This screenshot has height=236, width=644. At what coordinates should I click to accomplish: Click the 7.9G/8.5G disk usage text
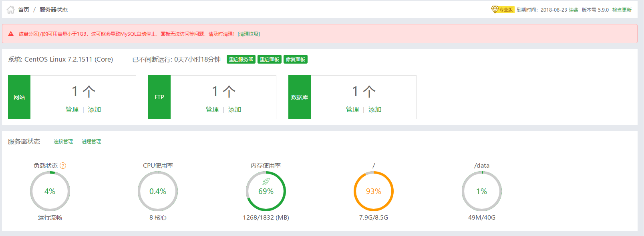tap(374, 217)
